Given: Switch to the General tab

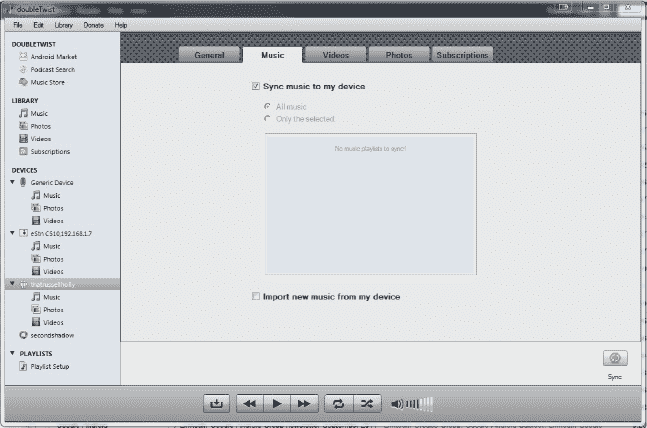Looking at the screenshot, I should (x=210, y=55).
